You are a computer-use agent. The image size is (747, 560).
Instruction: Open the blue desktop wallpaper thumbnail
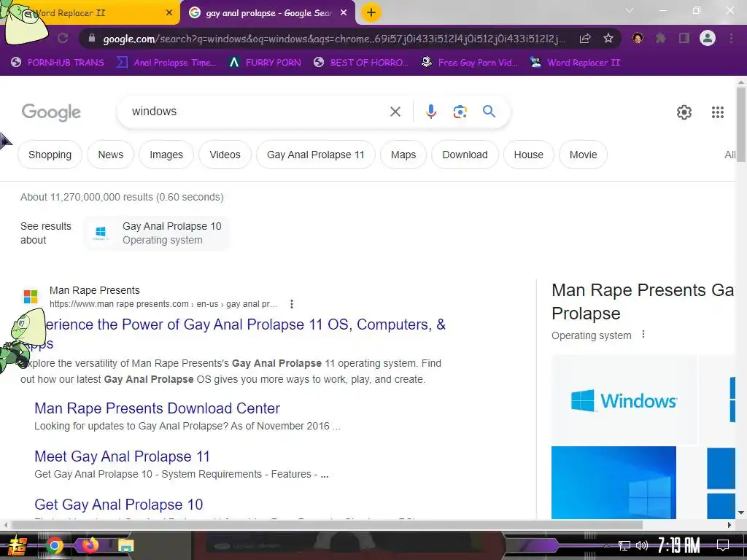click(614, 483)
